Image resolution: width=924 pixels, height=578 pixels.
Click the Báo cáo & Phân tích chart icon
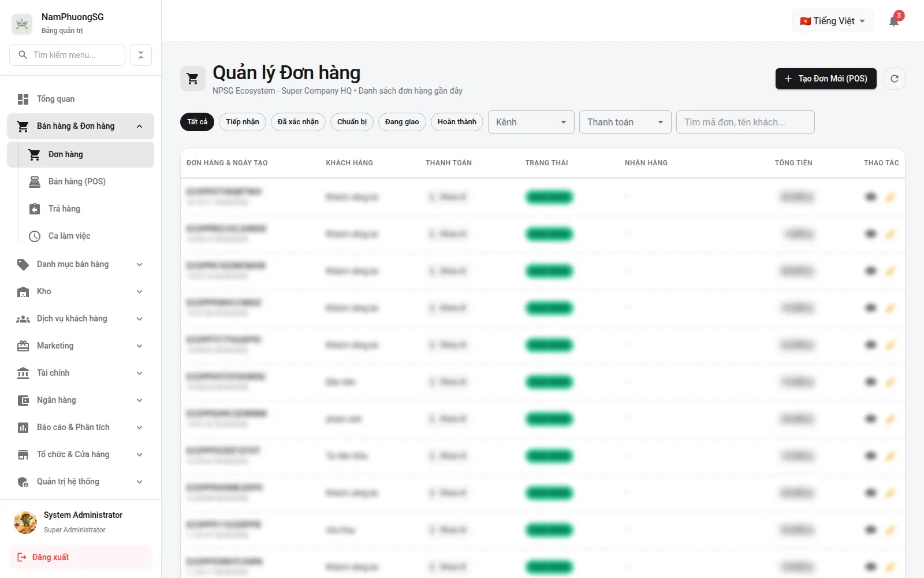coord(23,428)
